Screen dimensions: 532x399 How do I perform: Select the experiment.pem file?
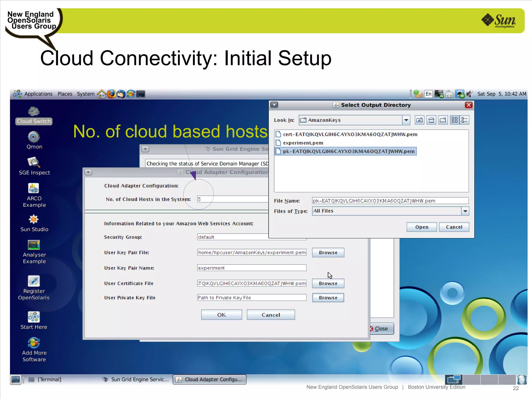click(300, 143)
